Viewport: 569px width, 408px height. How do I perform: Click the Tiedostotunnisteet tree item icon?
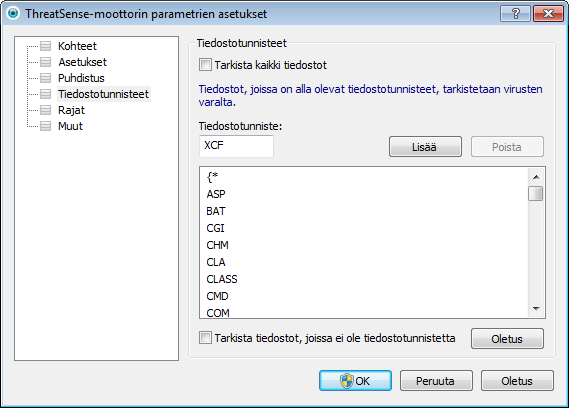(45, 94)
